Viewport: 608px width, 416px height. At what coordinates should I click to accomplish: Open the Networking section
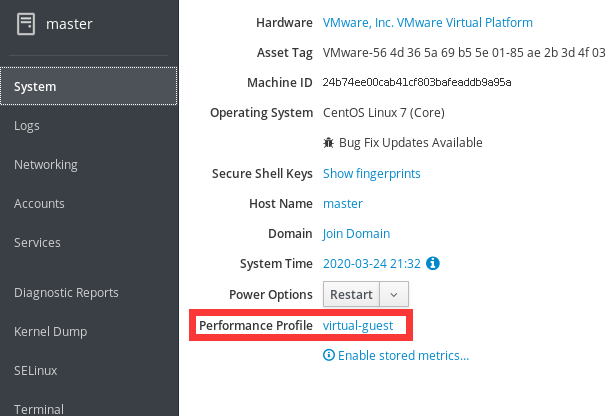pos(45,165)
